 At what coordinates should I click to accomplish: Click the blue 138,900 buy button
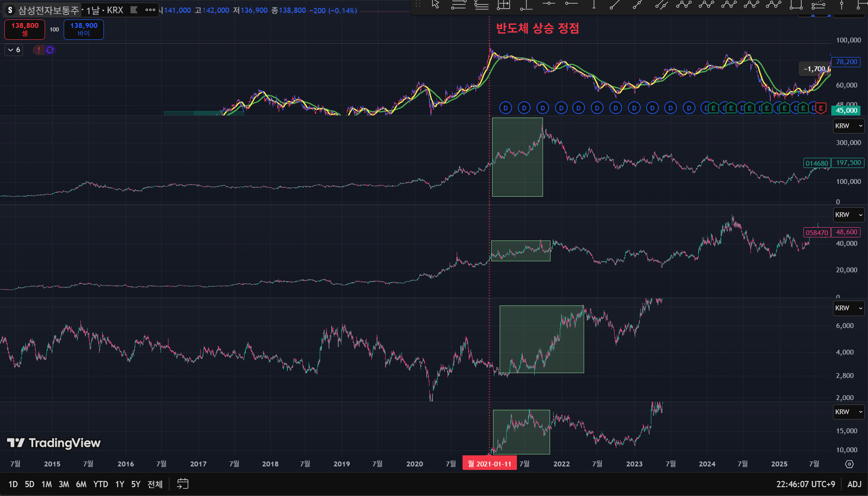point(84,29)
